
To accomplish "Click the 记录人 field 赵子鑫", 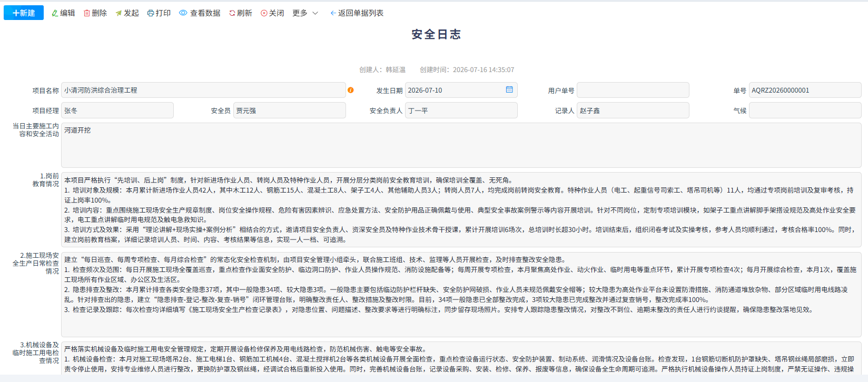I will coord(633,110).
